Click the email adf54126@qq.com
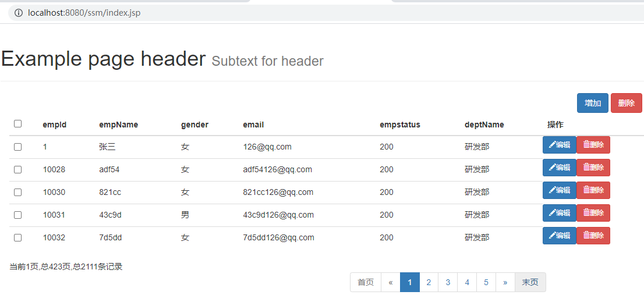Viewport: 644px width, 295px height. pos(278,169)
